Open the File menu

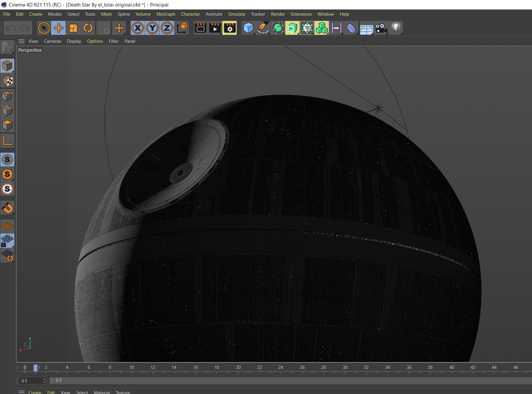(x=7, y=14)
